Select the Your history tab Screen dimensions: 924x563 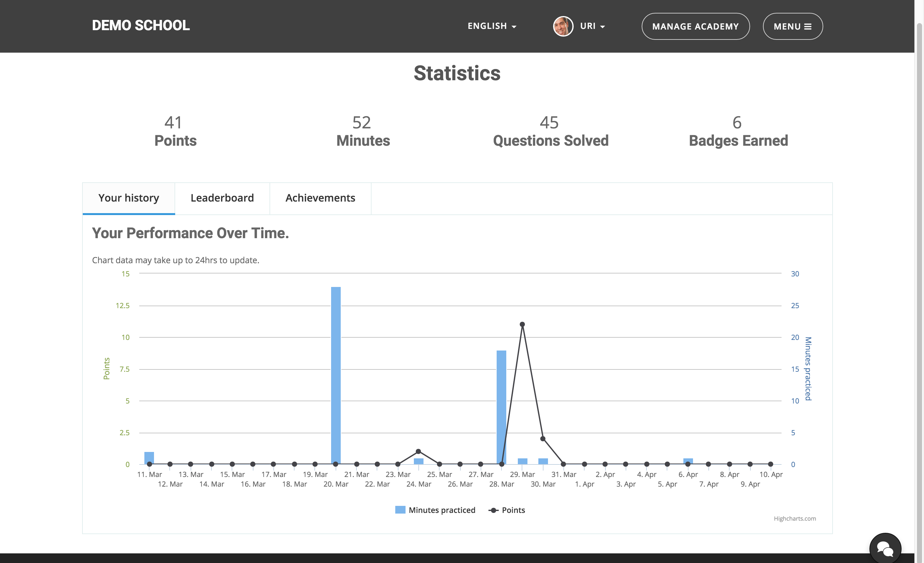[129, 198]
